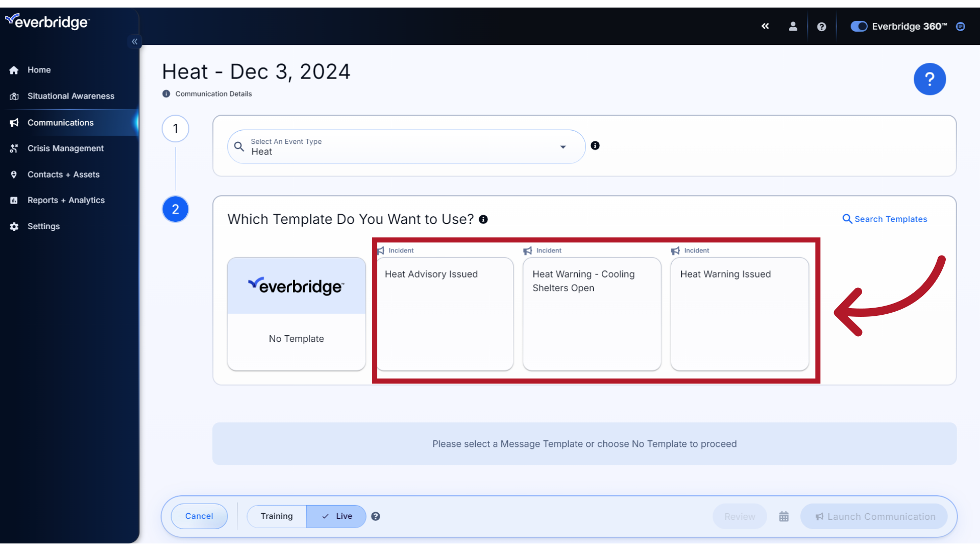Click the Reports + Analytics chart icon
980x551 pixels.
(x=14, y=201)
